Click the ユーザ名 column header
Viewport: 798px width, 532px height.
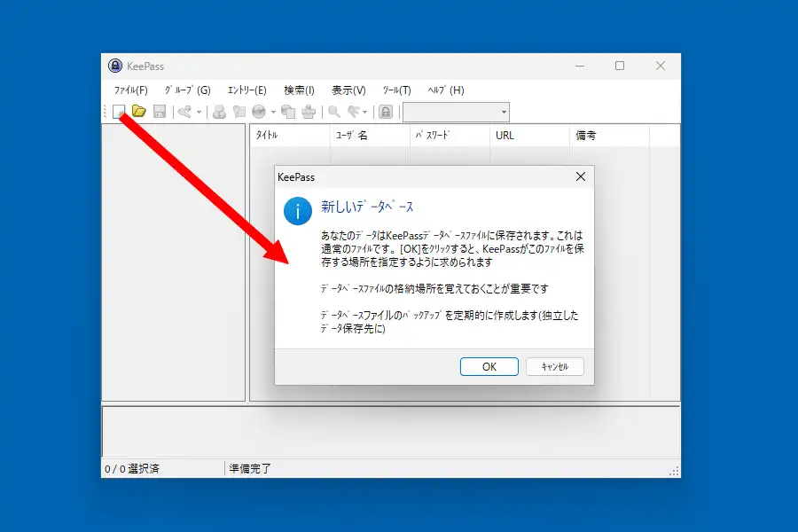(371, 136)
